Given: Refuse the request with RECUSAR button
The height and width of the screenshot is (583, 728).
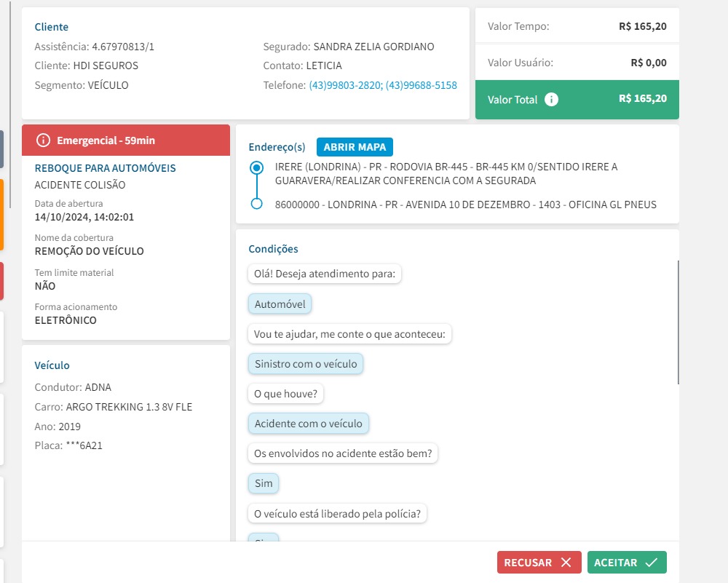Looking at the screenshot, I should click(539, 563).
